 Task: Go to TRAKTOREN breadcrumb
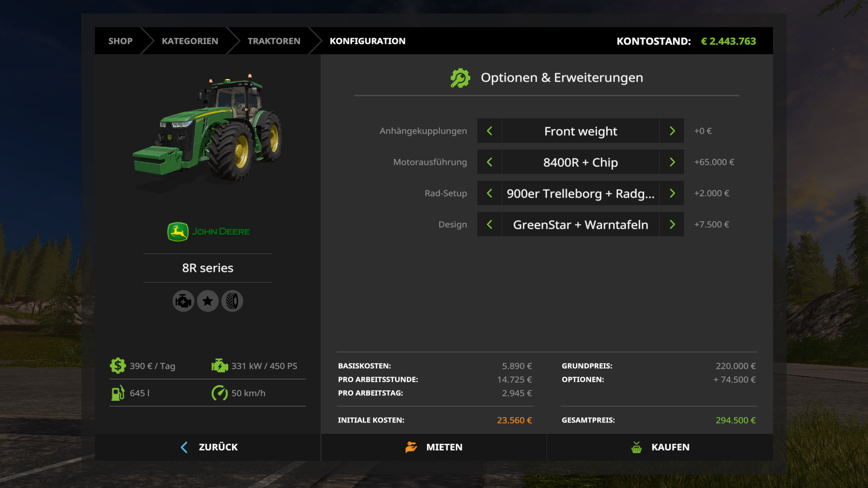[274, 41]
